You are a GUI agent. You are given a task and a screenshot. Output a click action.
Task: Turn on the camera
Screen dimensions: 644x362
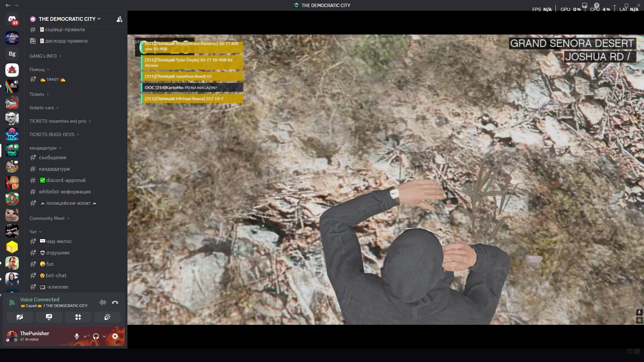click(20, 317)
